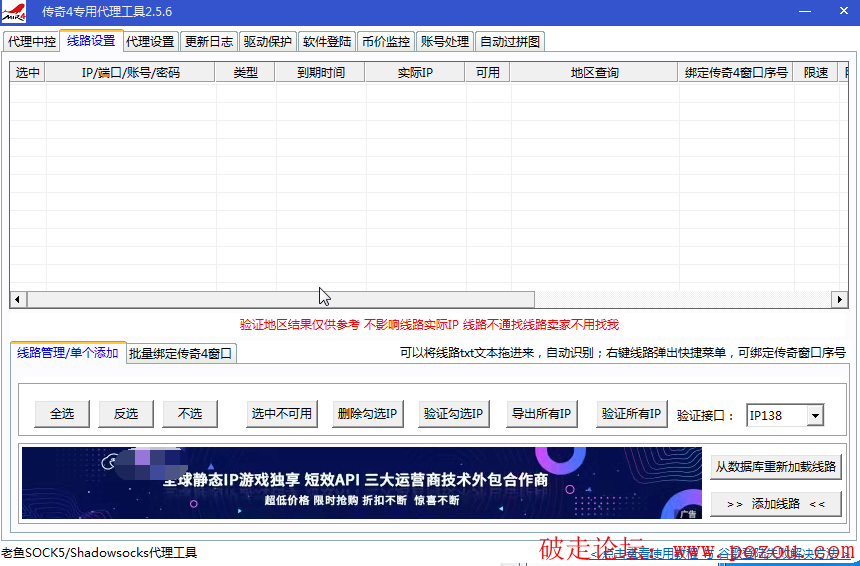Image resolution: width=860 pixels, height=566 pixels.
Task: Click the table's horizontal scrollbar thumb
Action: 281,299
